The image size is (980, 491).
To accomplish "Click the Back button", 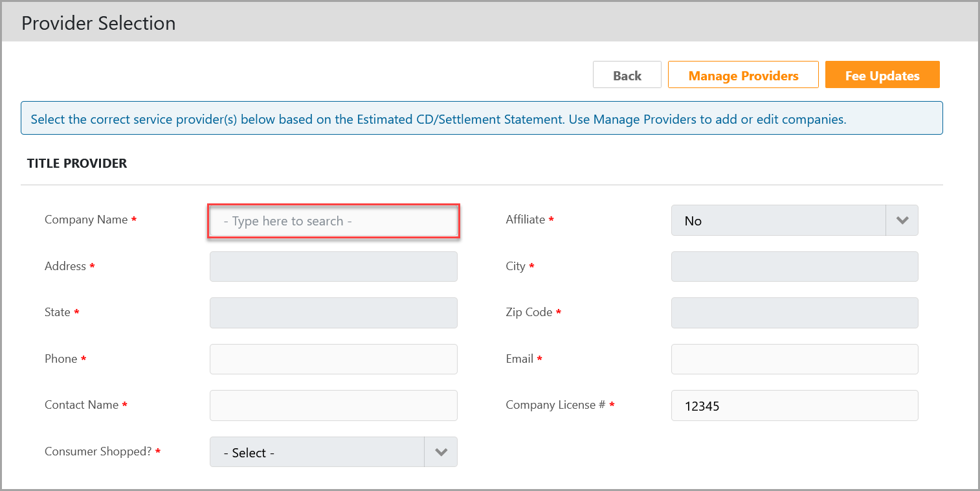I will tap(627, 75).
